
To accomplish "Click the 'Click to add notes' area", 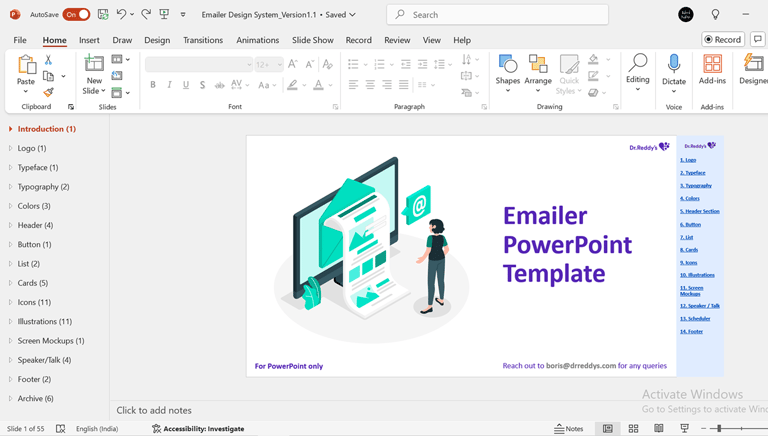I will pos(154,411).
